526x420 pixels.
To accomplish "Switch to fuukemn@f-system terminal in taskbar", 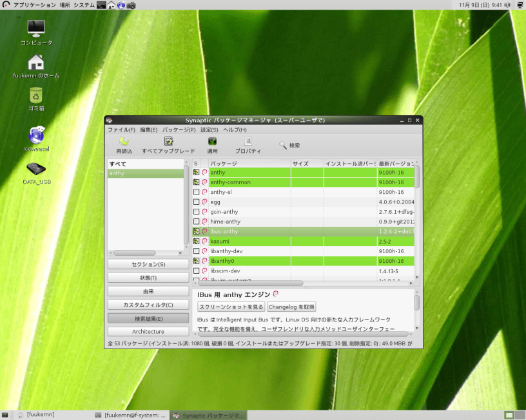I will 131,415.
